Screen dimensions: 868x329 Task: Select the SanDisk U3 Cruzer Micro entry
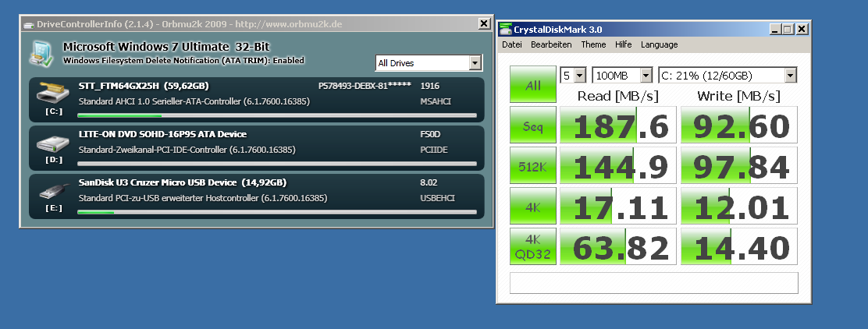[183, 182]
